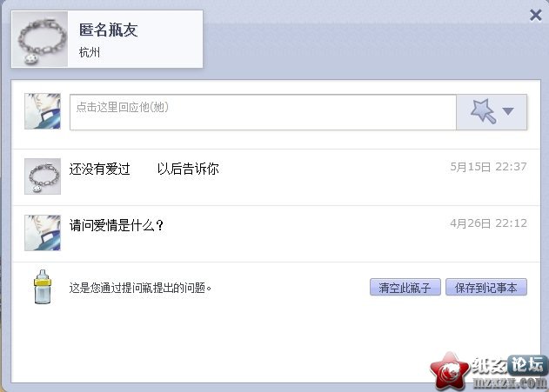Image resolution: width=549 pixels, height=392 pixels.
Task: Click the anime avatar beside the reply box
Action: point(43,111)
